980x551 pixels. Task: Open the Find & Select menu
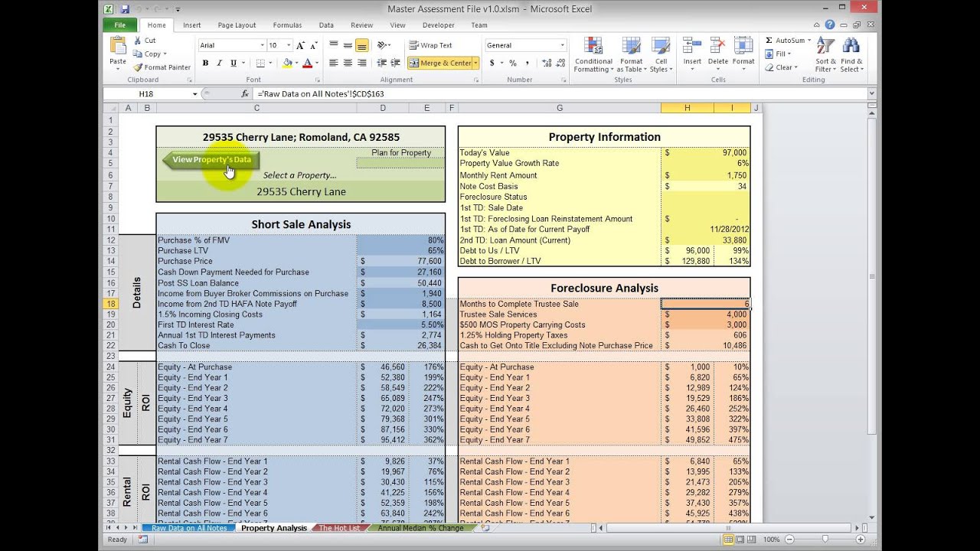click(851, 55)
